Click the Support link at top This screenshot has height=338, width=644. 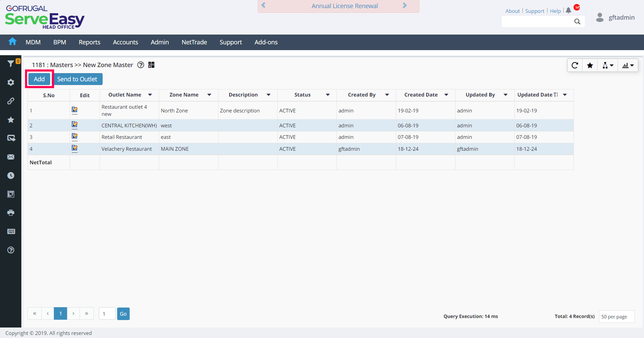535,11
